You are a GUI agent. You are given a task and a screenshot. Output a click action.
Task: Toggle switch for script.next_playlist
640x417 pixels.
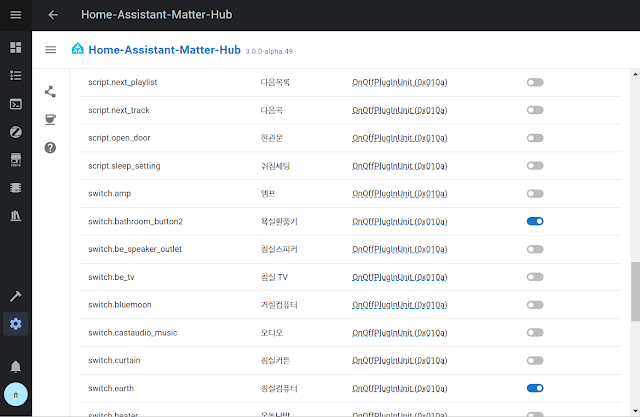[x=535, y=82]
